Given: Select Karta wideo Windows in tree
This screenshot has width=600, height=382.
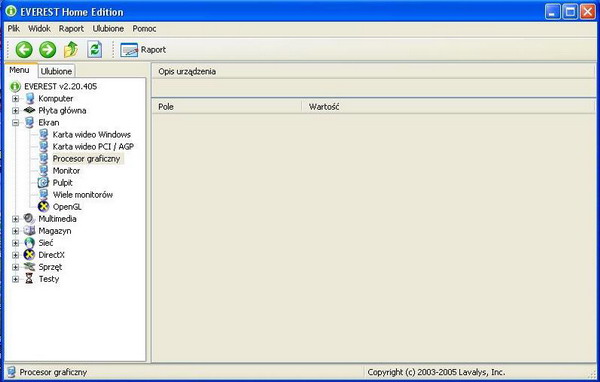Looking at the screenshot, I should (91, 134).
